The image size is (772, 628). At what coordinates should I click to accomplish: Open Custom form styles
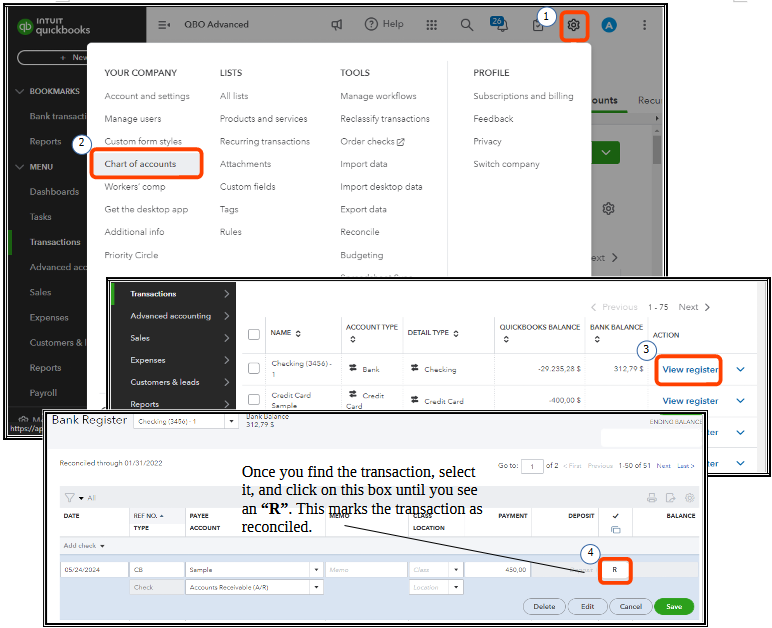point(143,141)
